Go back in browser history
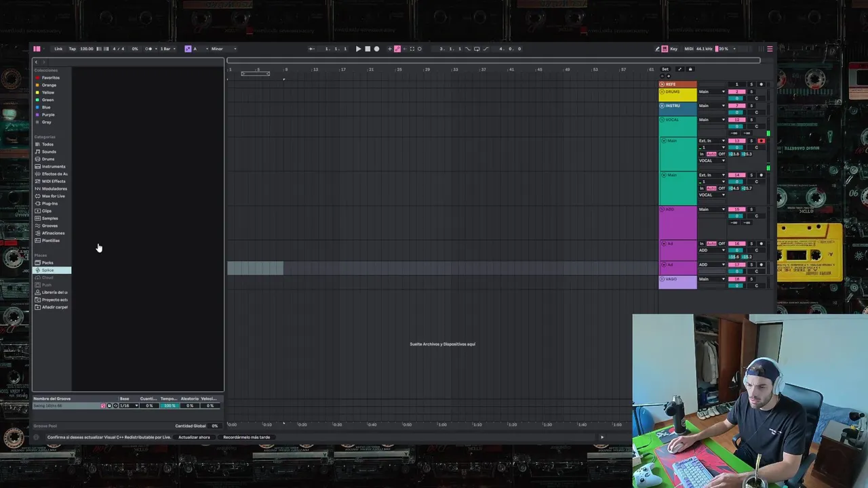 (37, 62)
